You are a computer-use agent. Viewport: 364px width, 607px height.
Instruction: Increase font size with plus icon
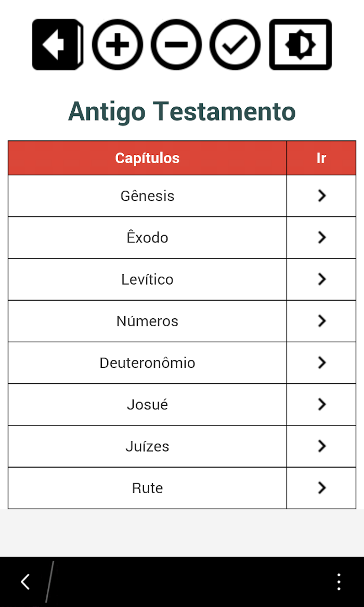pyautogui.click(x=117, y=45)
